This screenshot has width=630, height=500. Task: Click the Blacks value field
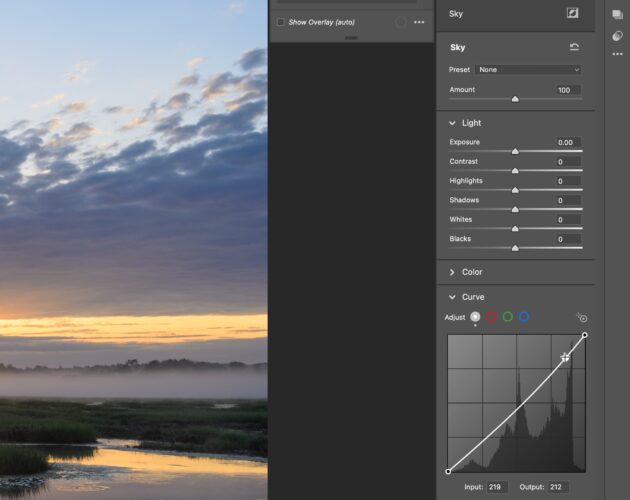(x=567, y=239)
